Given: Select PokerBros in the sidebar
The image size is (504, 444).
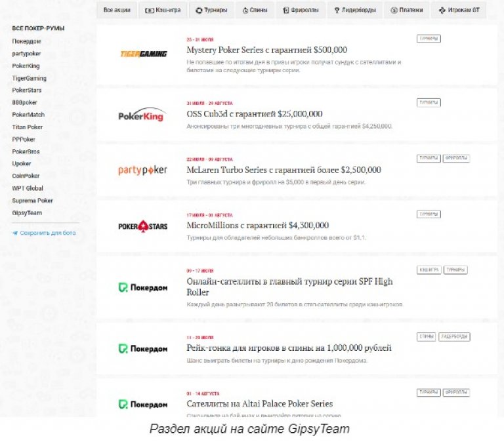Looking at the screenshot, I should (26, 151).
